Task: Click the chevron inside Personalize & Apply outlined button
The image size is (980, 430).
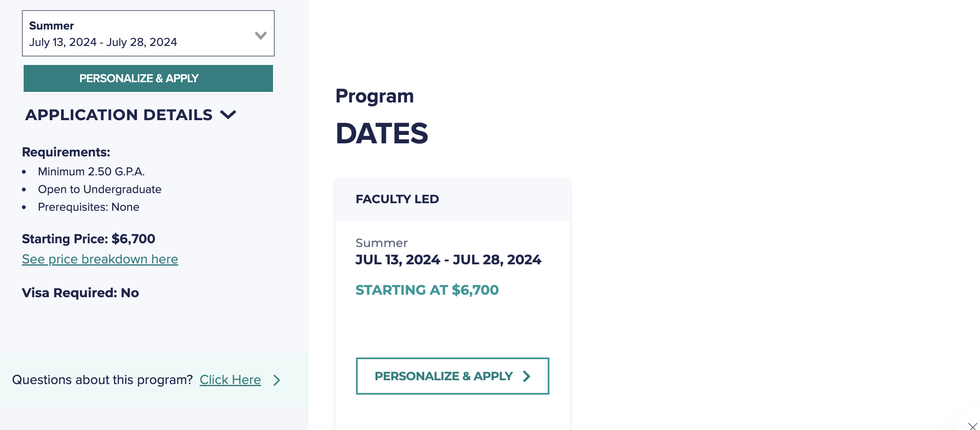Action: pyautogui.click(x=526, y=376)
